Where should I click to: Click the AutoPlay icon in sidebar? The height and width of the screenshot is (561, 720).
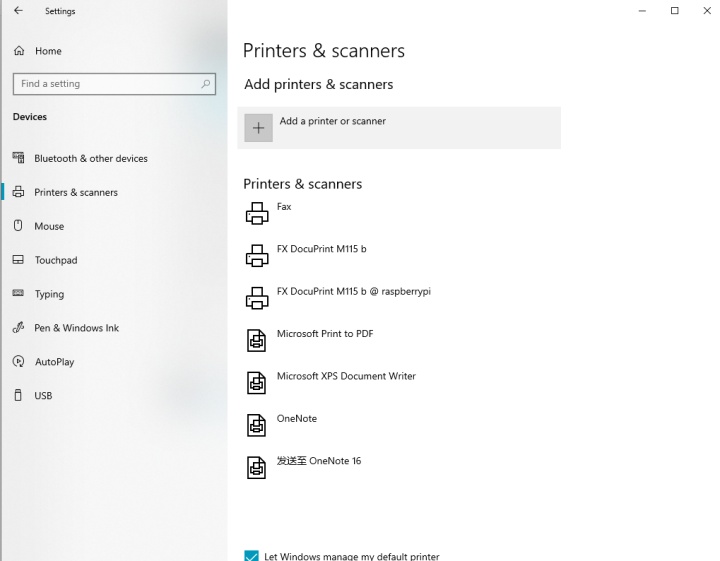pos(18,361)
